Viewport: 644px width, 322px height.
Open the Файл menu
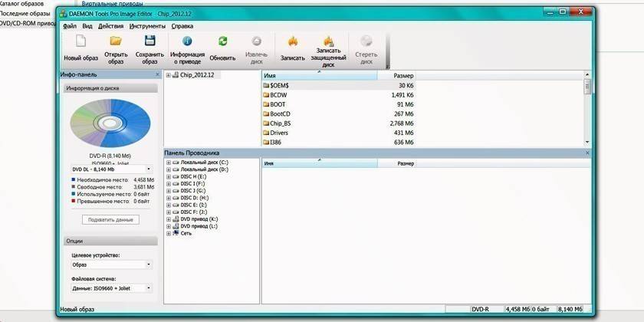coord(69,25)
